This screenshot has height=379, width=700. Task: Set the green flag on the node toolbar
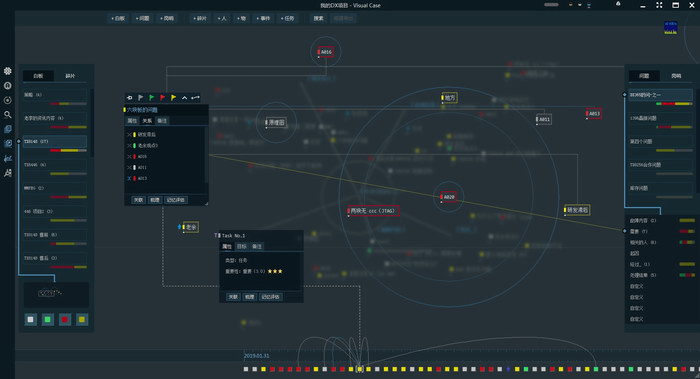pyautogui.click(x=151, y=97)
